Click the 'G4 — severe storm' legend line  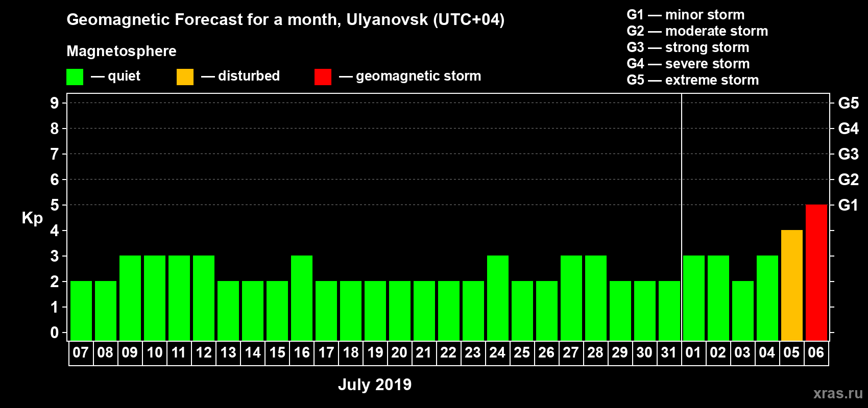pyautogui.click(x=688, y=64)
